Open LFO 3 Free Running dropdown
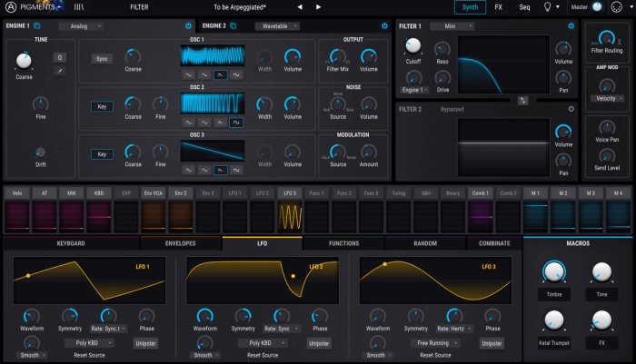 [435, 343]
